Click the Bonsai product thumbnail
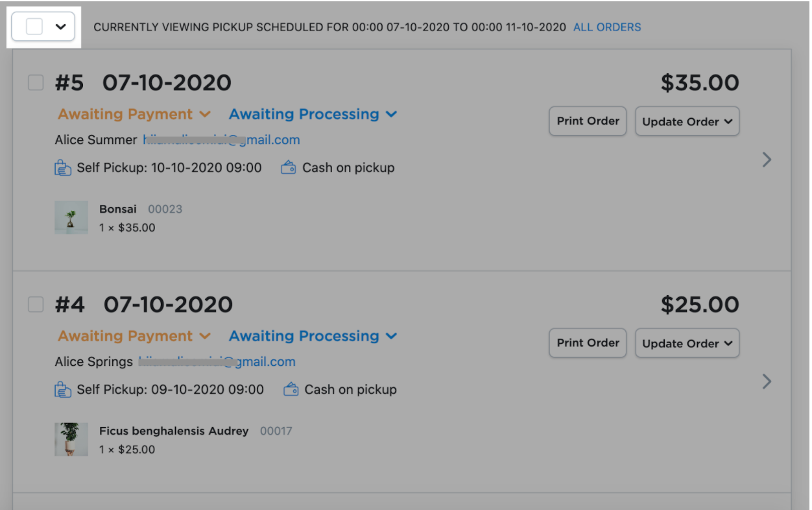Screen dimensions: 812x510 tap(71, 217)
